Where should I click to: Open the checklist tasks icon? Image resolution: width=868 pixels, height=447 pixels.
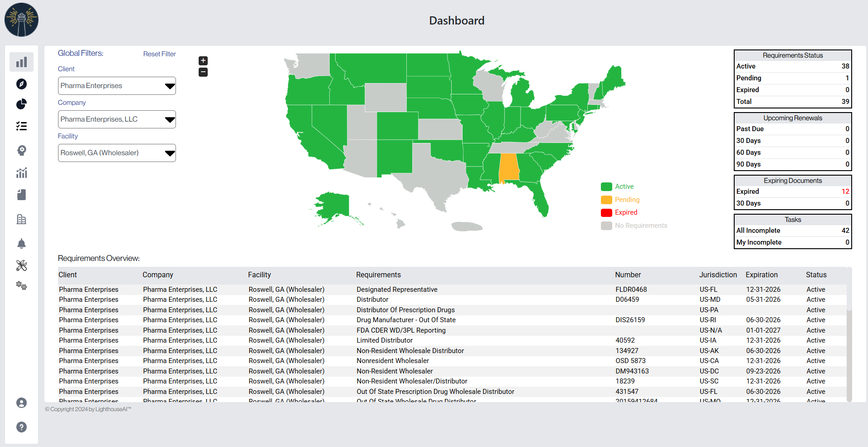tap(21, 126)
